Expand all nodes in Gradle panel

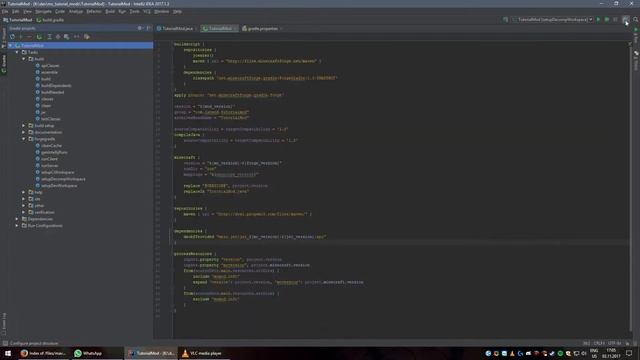coord(49,37)
